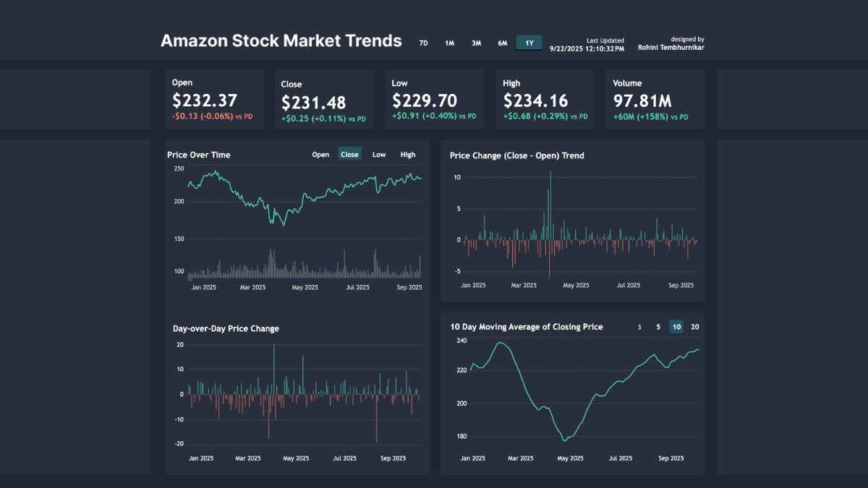Click the High card showing $234.16

[x=545, y=98]
